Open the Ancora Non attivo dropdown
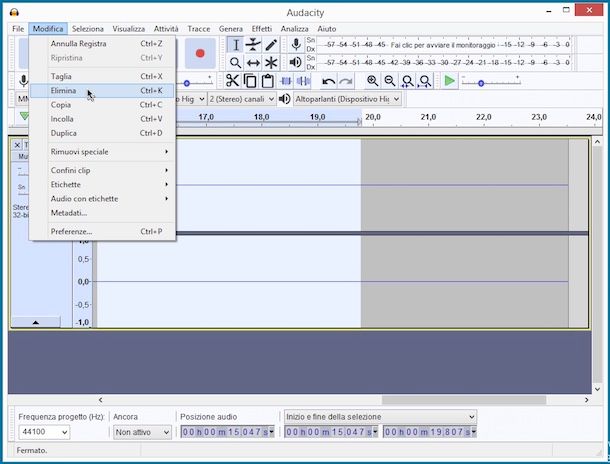610x464 pixels. [x=142, y=432]
